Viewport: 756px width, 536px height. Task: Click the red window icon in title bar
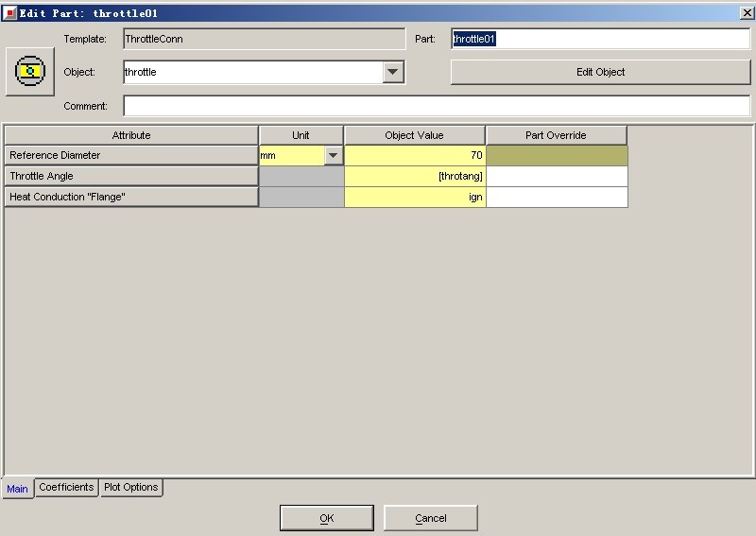pos(9,13)
